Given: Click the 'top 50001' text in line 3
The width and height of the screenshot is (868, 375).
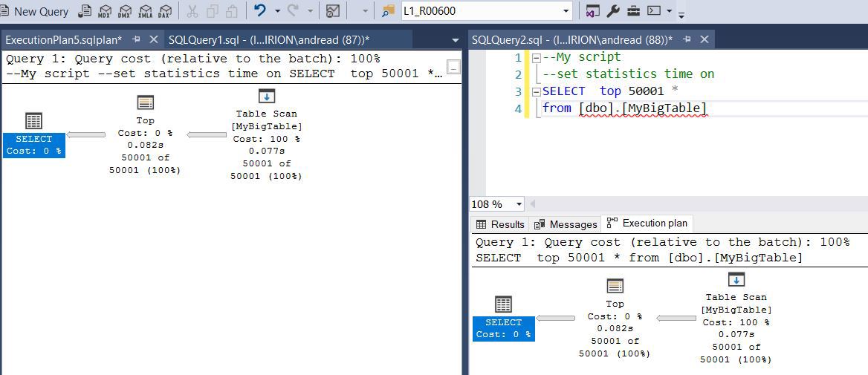Looking at the screenshot, I should (632, 91).
